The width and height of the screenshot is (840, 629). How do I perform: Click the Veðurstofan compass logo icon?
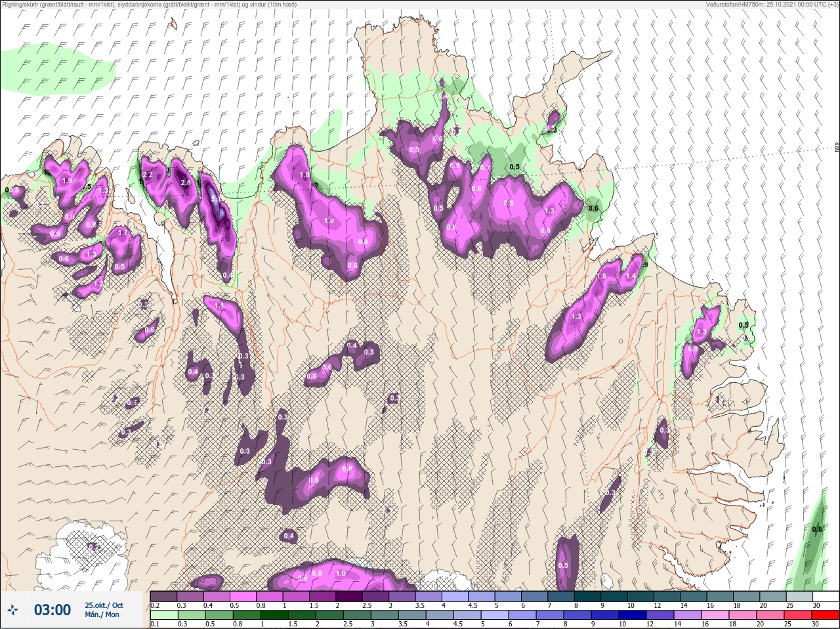pyautogui.click(x=12, y=610)
